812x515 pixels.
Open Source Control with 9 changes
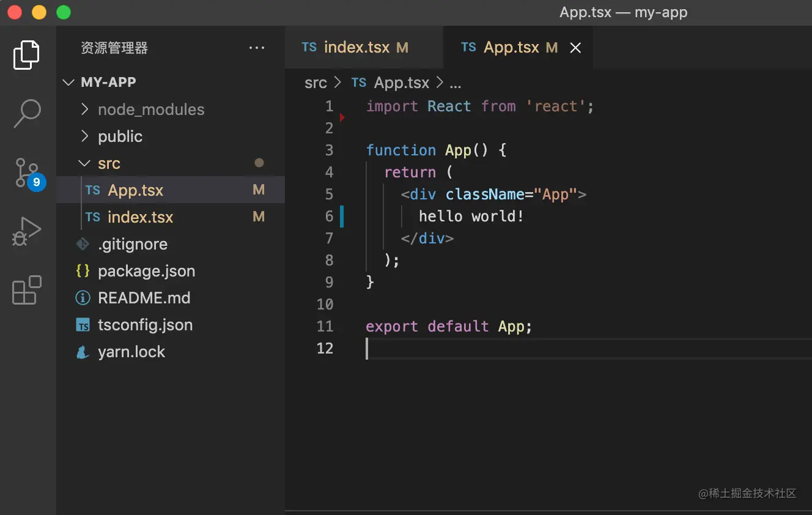point(27,172)
